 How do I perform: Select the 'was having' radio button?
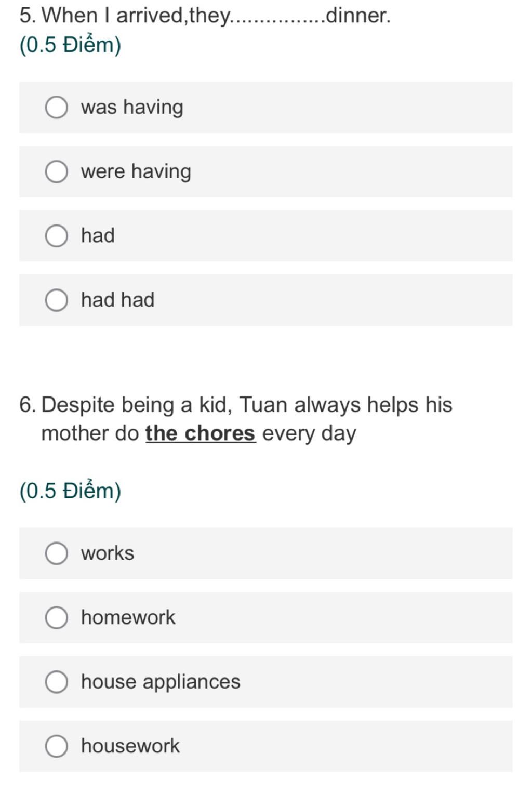[x=57, y=108]
